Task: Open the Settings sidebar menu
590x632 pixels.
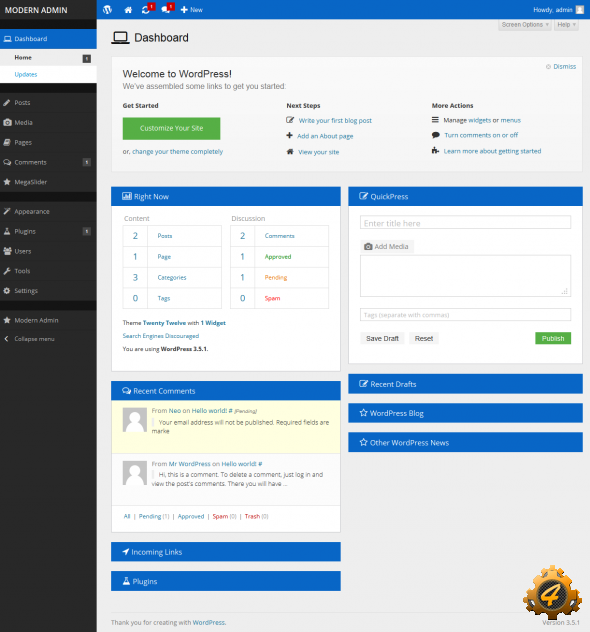Action: pyautogui.click(x=48, y=291)
